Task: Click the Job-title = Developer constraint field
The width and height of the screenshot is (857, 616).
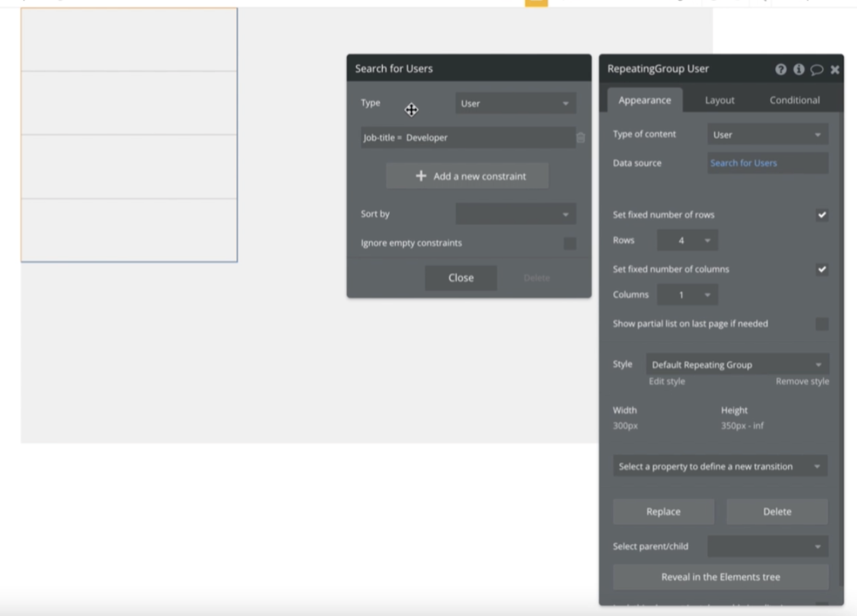Action: 467,138
